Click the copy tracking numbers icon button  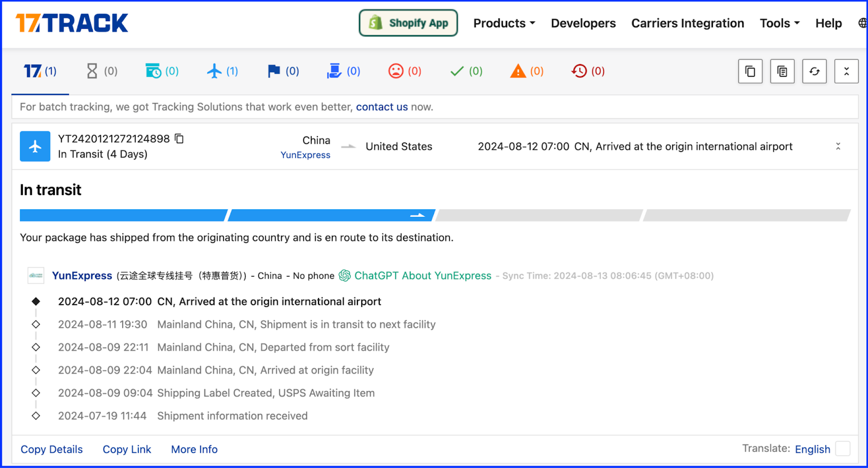(750, 71)
